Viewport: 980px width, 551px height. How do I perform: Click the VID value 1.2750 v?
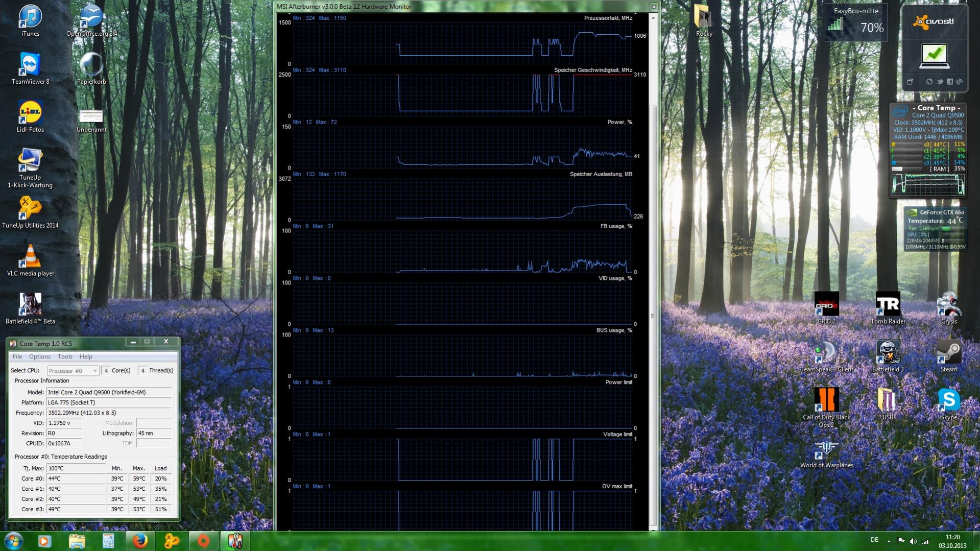pyautogui.click(x=64, y=423)
